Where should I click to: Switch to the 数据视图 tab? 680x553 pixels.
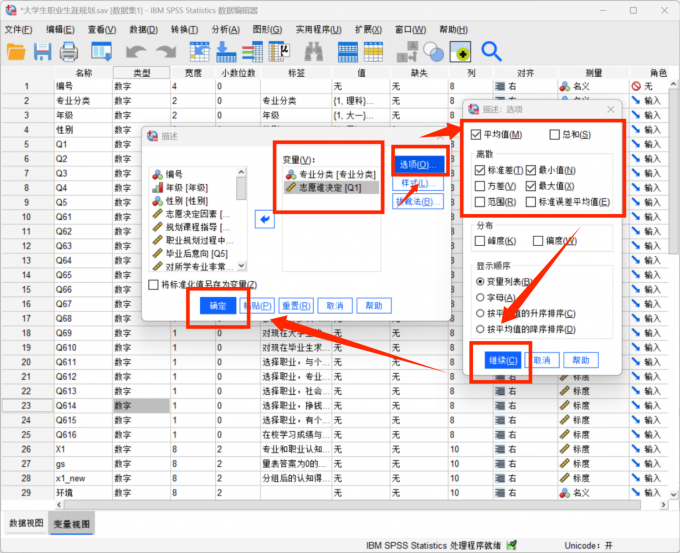26,523
